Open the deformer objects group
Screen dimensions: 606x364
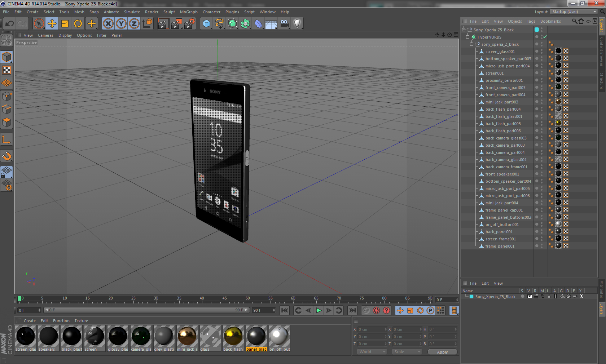258,24
